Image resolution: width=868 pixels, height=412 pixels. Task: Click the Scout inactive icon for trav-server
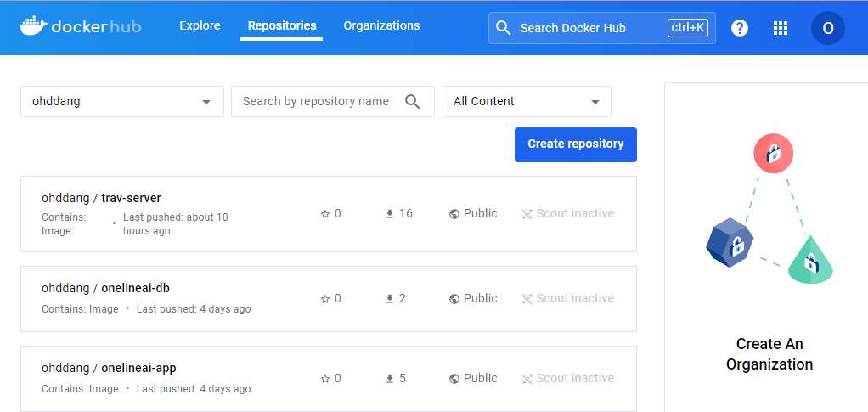[x=527, y=214]
